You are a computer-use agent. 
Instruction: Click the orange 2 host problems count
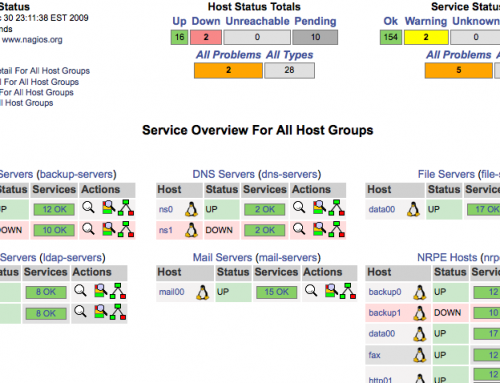point(228,70)
